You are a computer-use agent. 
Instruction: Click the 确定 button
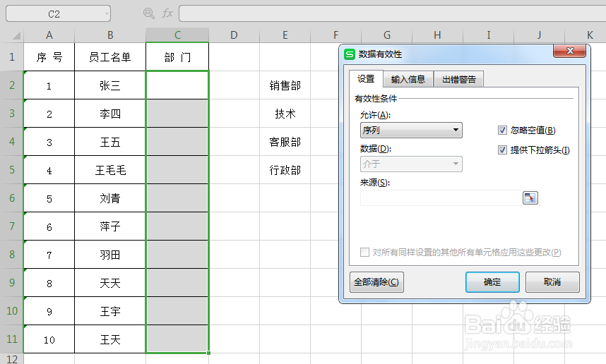coord(492,282)
